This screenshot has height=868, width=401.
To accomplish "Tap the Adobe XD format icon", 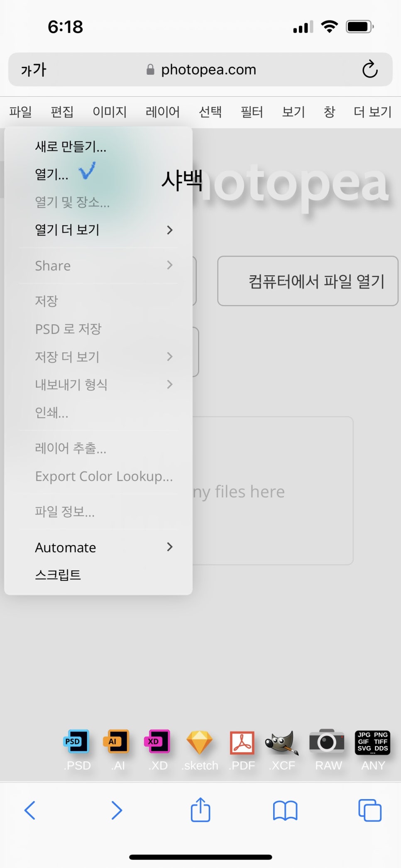I will [158, 742].
